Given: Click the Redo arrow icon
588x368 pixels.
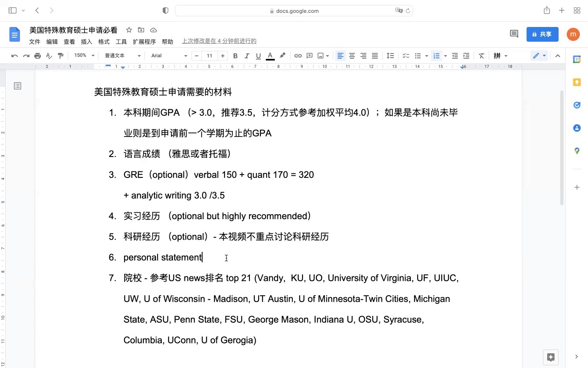Looking at the screenshot, I should click(x=26, y=56).
